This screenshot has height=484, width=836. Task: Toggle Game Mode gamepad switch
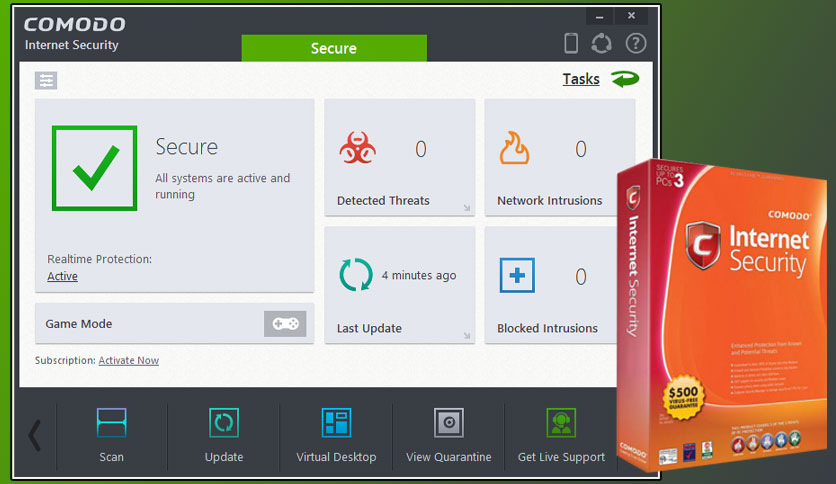coord(285,324)
